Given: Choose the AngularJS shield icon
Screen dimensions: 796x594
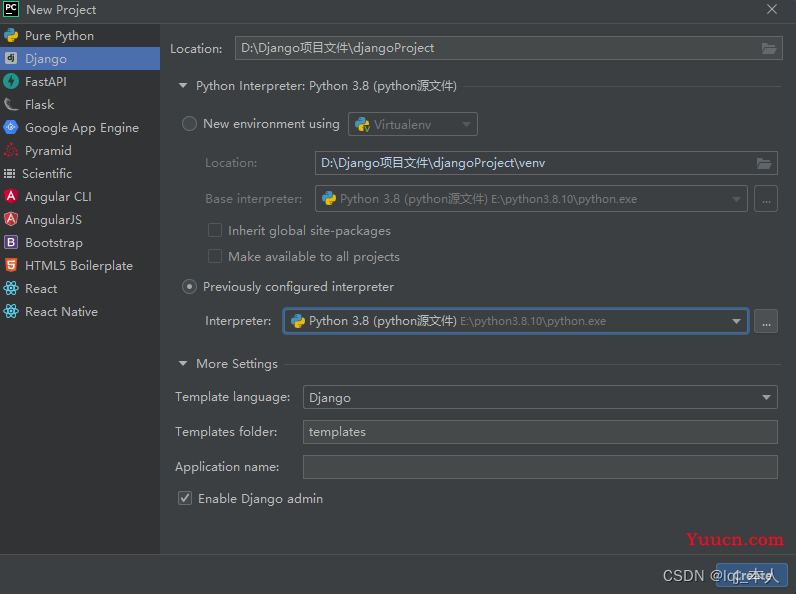Looking at the screenshot, I should (x=11, y=219).
